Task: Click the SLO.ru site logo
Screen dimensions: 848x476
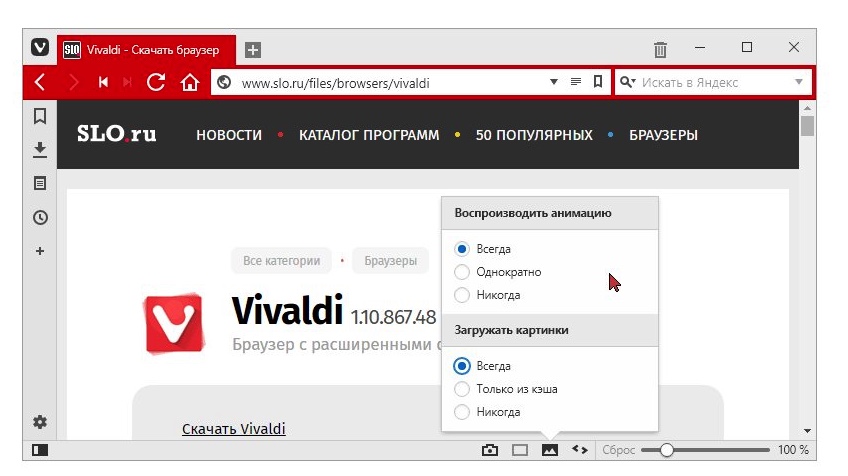Action: (117, 134)
